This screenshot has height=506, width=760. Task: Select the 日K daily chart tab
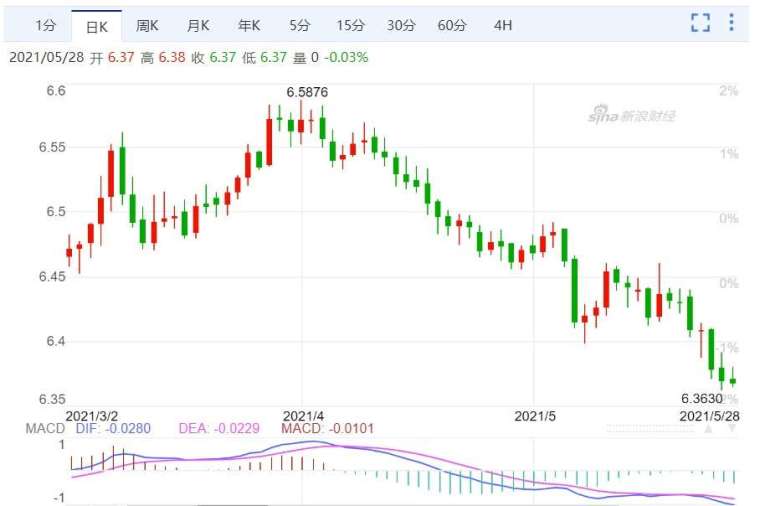pos(96,27)
